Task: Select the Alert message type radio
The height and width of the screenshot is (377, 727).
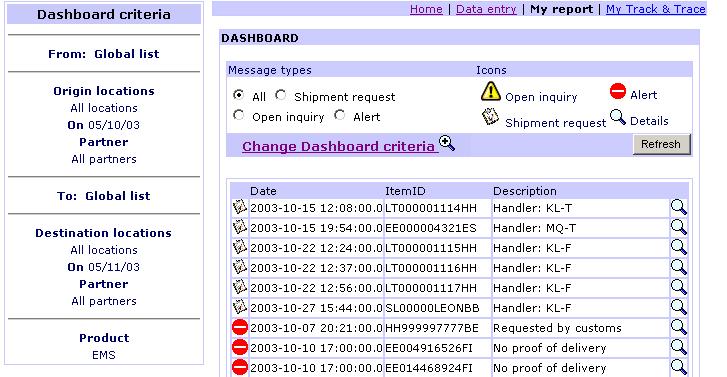Action: tap(340, 115)
